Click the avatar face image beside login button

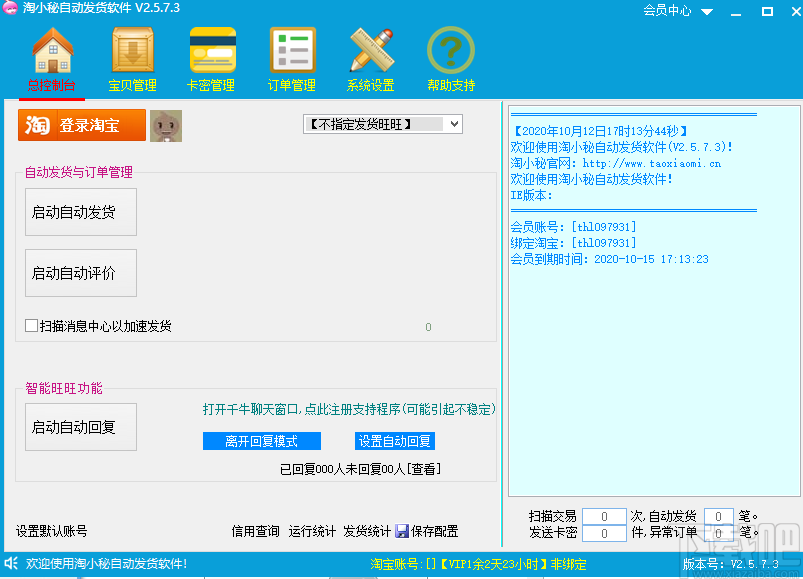coord(166,126)
